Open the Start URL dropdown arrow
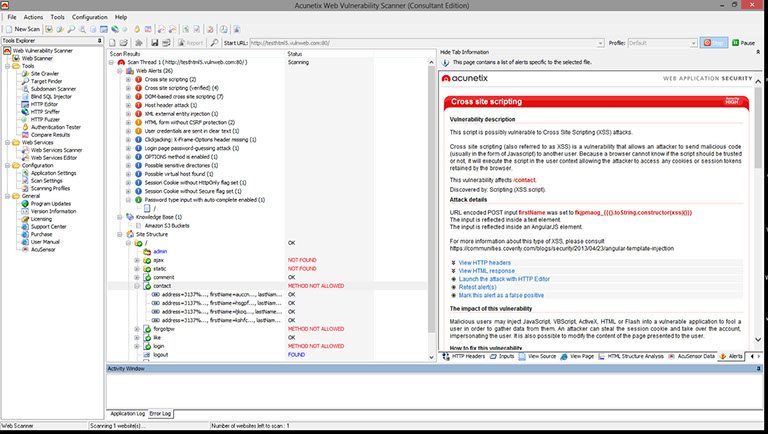This screenshot has height=434, width=768. pos(600,43)
